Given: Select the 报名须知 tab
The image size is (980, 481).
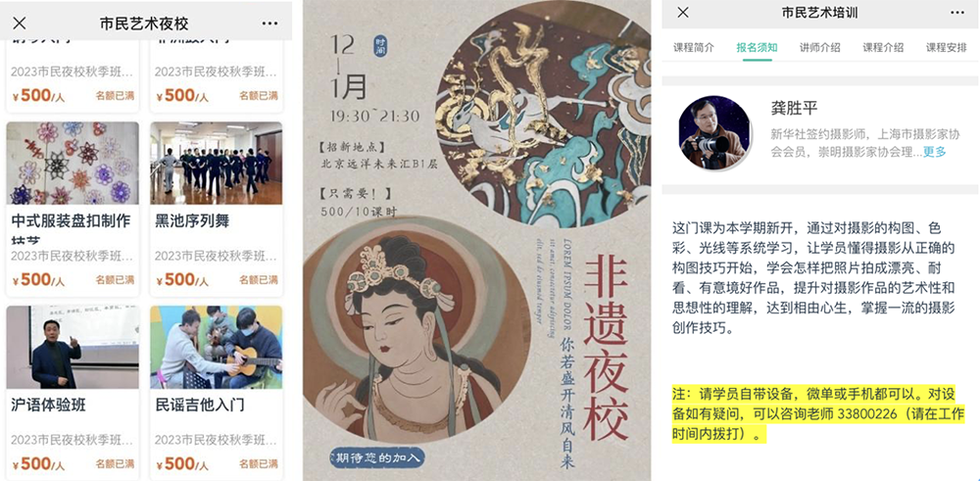Looking at the screenshot, I should click(757, 47).
